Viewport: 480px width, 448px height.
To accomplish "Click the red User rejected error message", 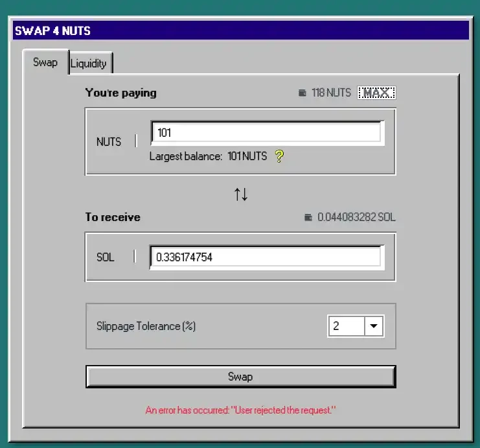I will coord(240,410).
